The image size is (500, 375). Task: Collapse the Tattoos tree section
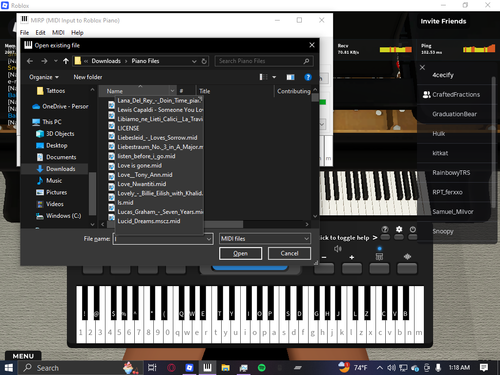(x=92, y=90)
